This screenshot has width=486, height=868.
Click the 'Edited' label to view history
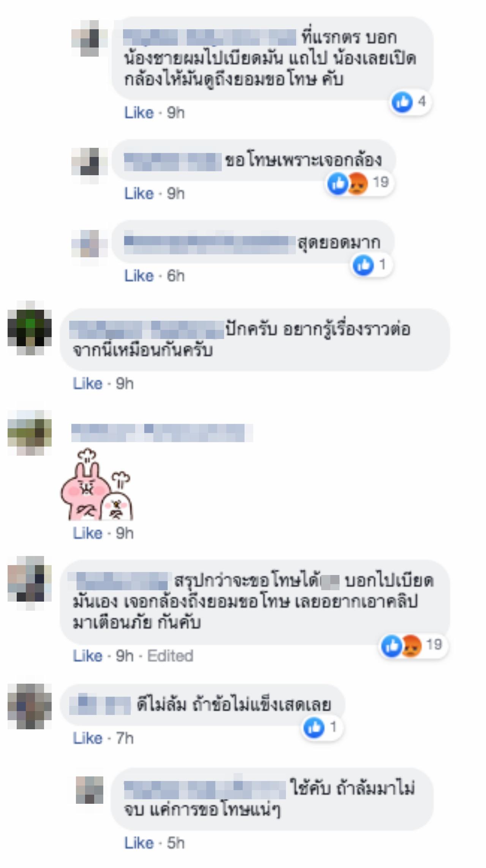pos(170,656)
